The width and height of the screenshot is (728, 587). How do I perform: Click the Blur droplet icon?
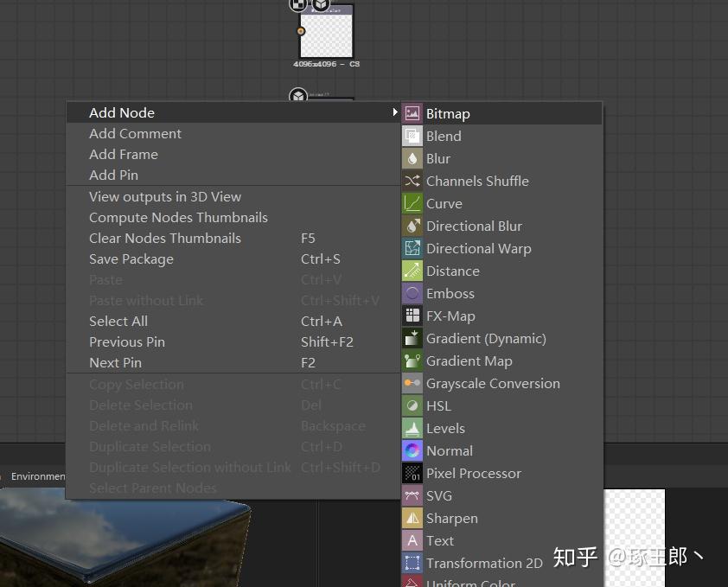[x=412, y=158]
